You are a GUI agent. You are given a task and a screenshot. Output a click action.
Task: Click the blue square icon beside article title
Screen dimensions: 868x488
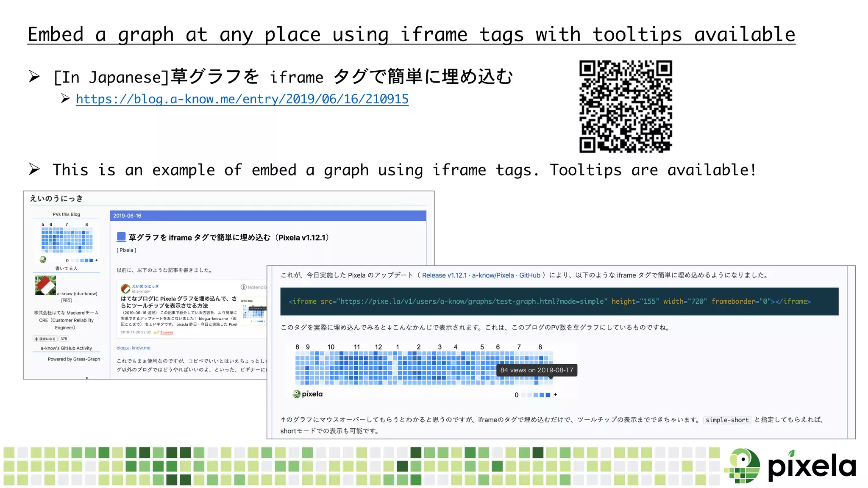coord(121,237)
